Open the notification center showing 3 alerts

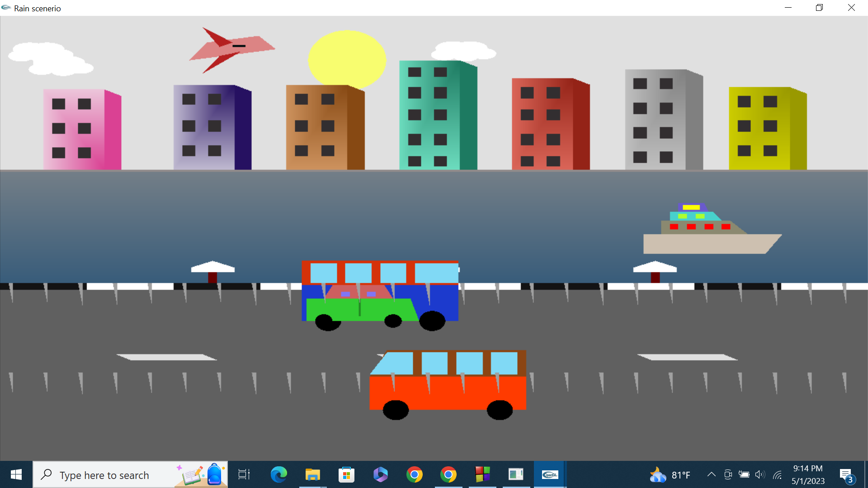(x=846, y=474)
